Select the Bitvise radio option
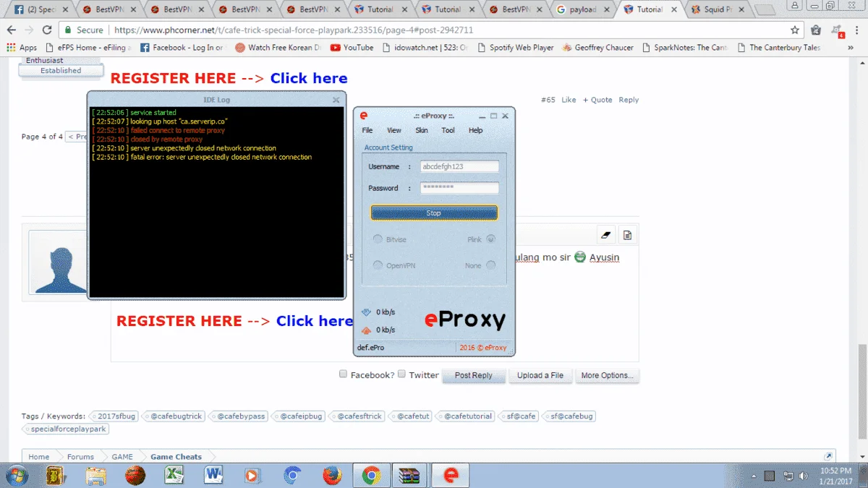Screen dimensions: 868x488 click(378, 239)
